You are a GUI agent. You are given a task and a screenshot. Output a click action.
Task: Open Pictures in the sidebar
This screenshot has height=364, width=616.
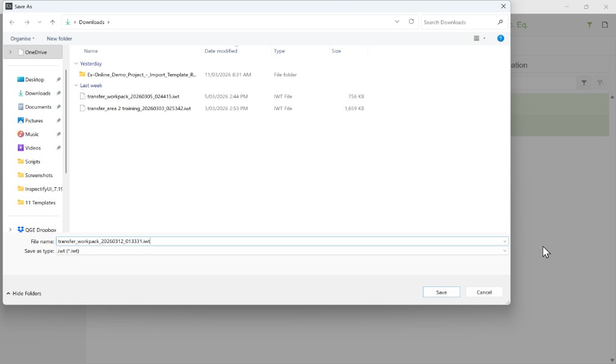coord(34,121)
